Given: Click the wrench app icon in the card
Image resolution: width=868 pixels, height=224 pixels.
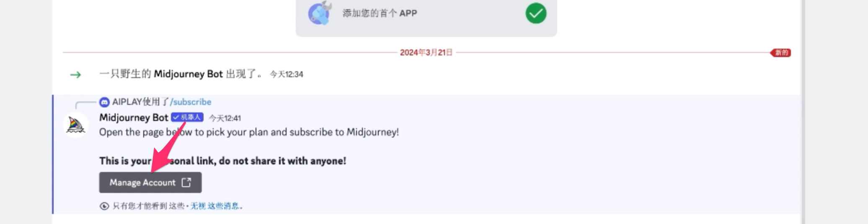Looking at the screenshot, I should 320,13.
